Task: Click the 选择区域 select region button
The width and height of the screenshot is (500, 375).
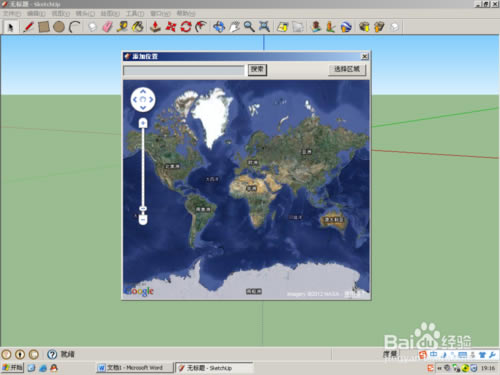Action: (347, 69)
